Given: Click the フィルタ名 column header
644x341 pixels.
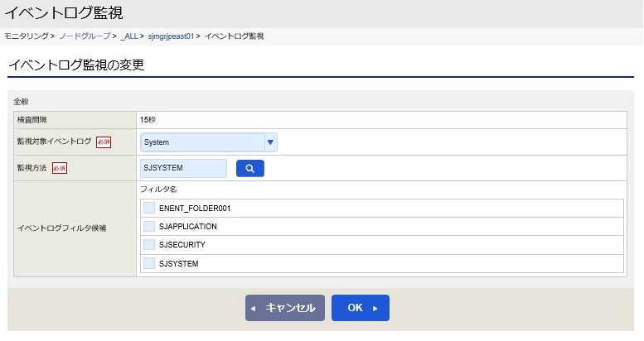Looking at the screenshot, I should [158, 190].
